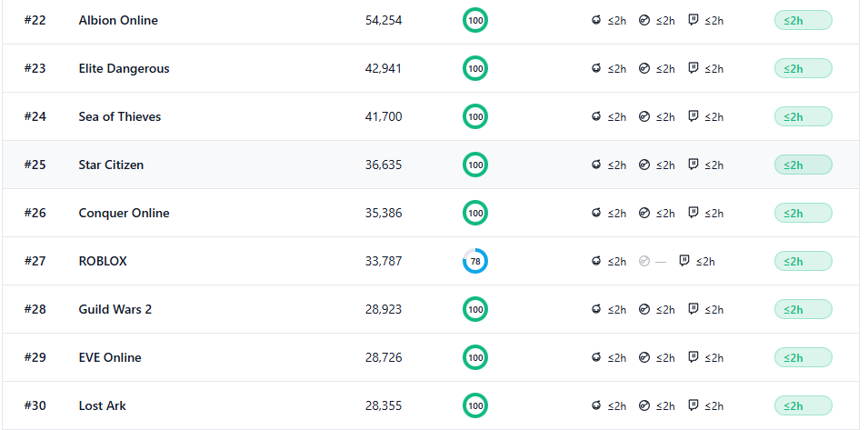868x430 pixels.
Task: Click the green ≤2h badge for Sea of Thieves
Action: (x=803, y=116)
